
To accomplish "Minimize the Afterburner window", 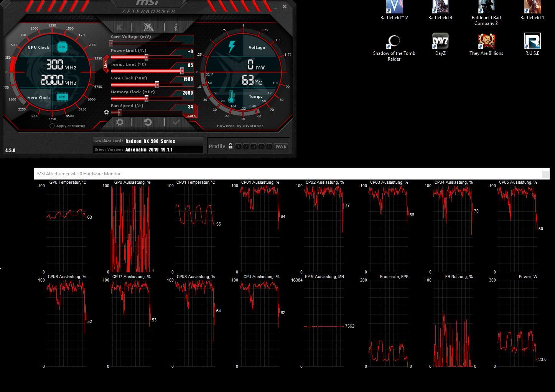I will (x=275, y=7).
